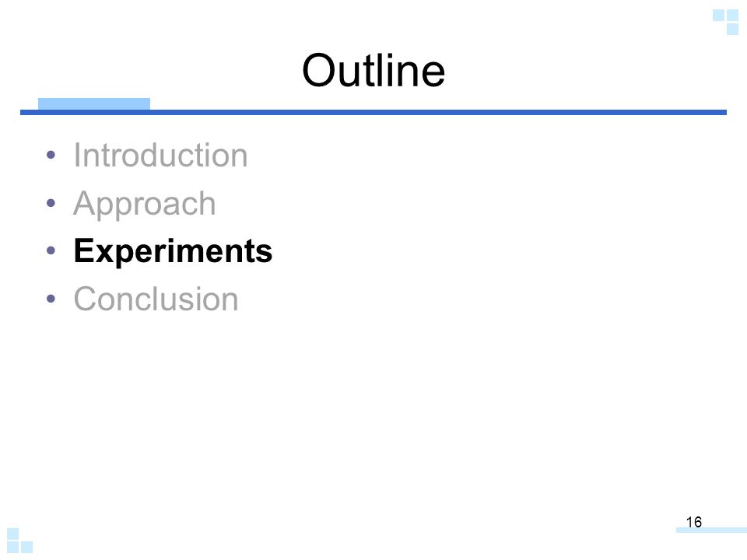The height and width of the screenshot is (560, 747).
Task: Click the Outline slide title
Action: tap(373, 71)
